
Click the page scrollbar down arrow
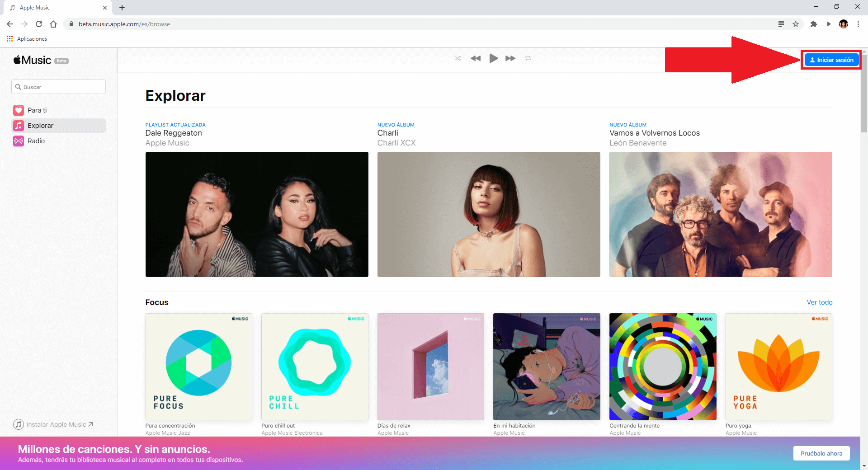coord(864,465)
